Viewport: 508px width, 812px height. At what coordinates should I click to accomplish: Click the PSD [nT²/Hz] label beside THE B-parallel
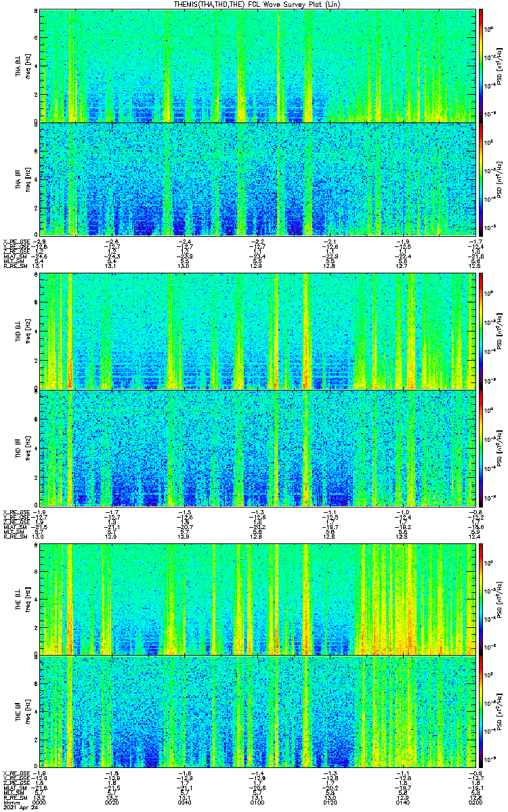pyautogui.click(x=499, y=711)
